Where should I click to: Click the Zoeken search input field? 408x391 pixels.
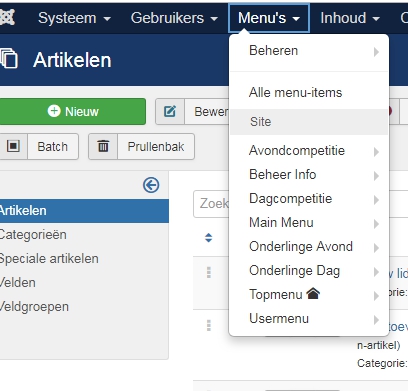211,204
